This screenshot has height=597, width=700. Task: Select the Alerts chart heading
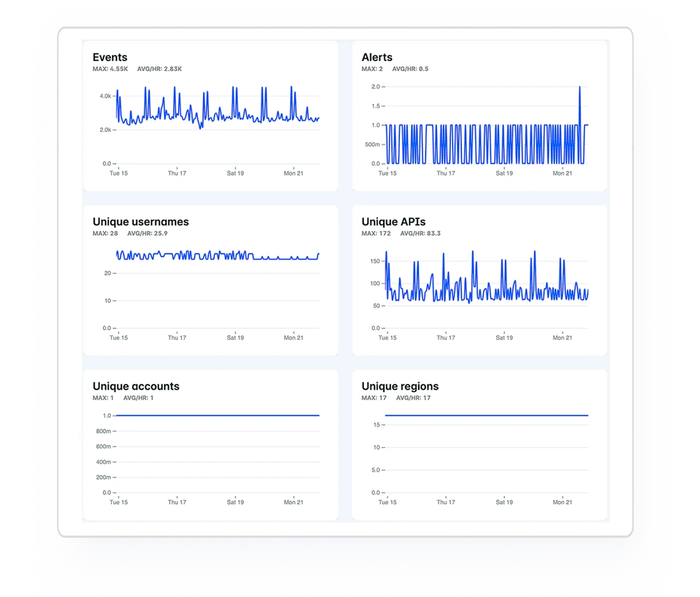click(377, 57)
